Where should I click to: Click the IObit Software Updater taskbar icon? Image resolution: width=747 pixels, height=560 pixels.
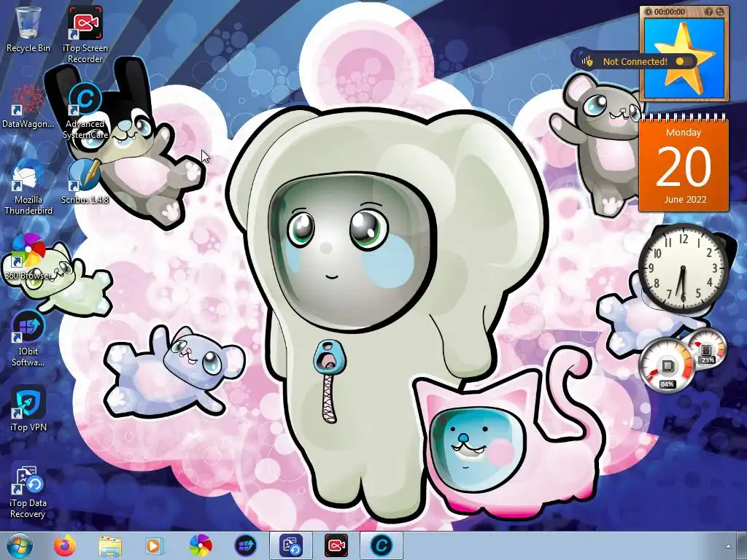click(246, 545)
